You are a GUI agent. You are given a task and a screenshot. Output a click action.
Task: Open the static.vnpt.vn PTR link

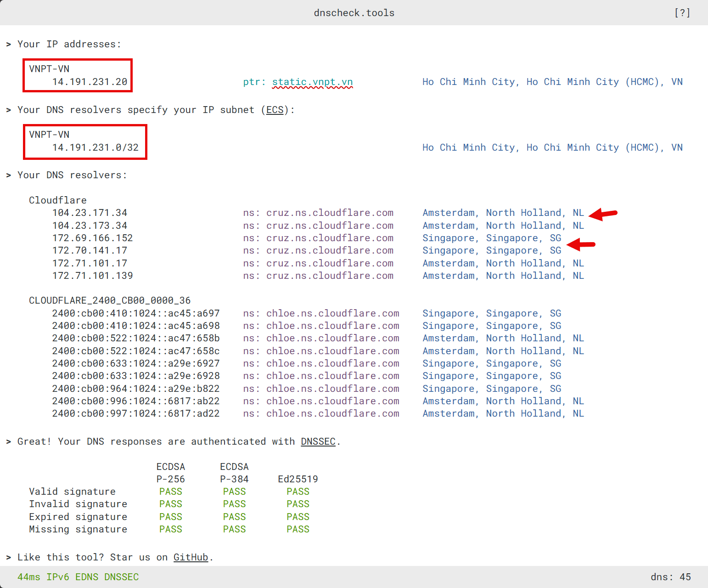coord(312,82)
